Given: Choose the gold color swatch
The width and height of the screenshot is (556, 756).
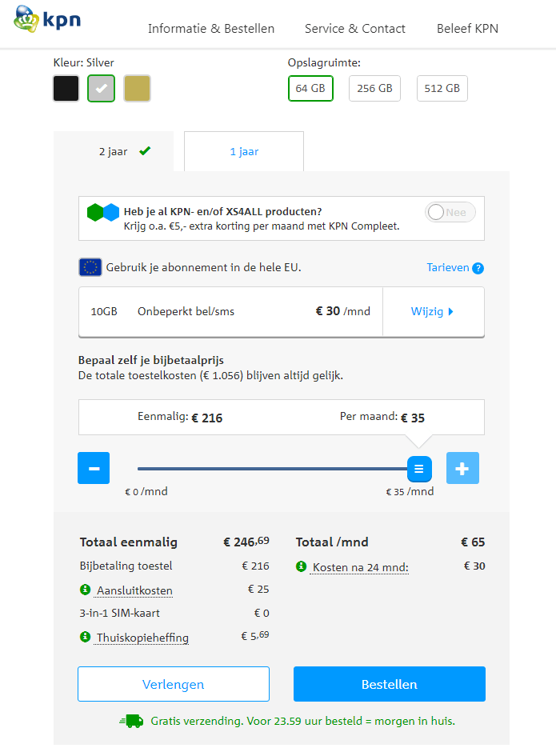Looking at the screenshot, I should point(137,88).
